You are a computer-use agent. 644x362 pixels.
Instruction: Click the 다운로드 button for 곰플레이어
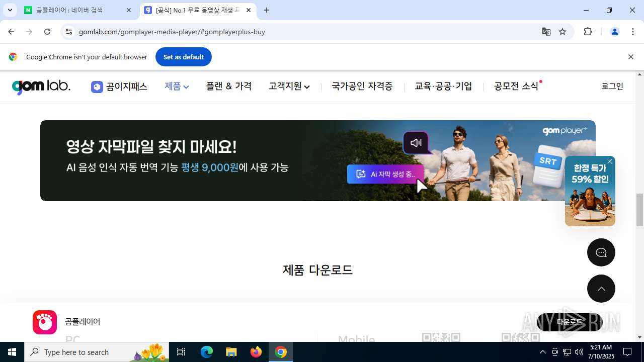pyautogui.click(x=570, y=322)
